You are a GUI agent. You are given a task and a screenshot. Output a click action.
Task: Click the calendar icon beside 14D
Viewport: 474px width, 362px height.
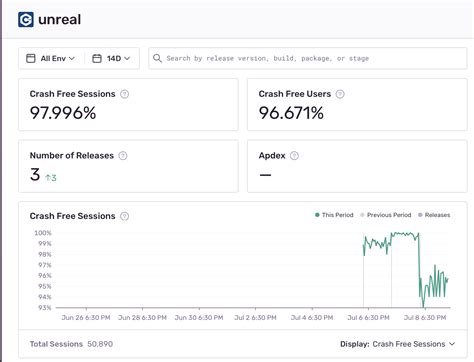click(97, 58)
